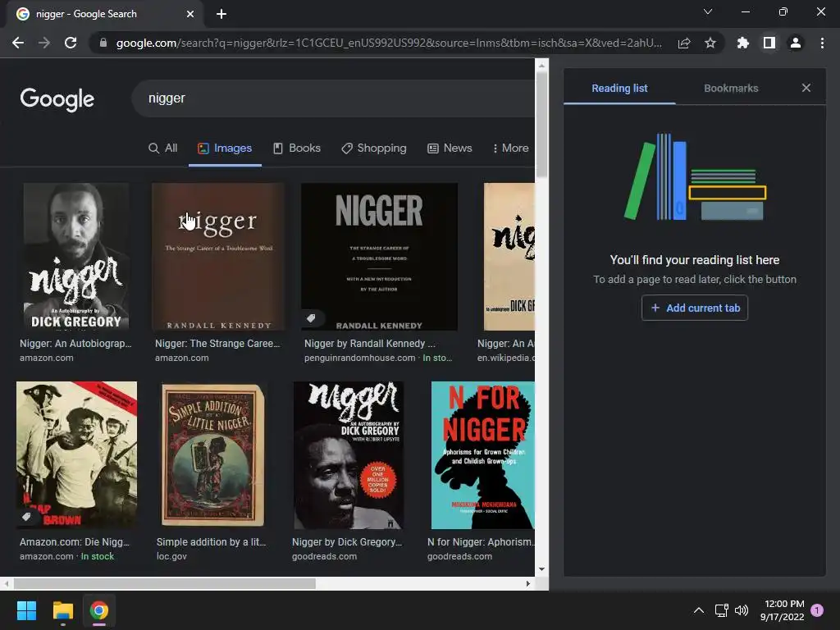Open the Chrome three-dot menu
Screen dimensions: 840x630
pos(822,43)
